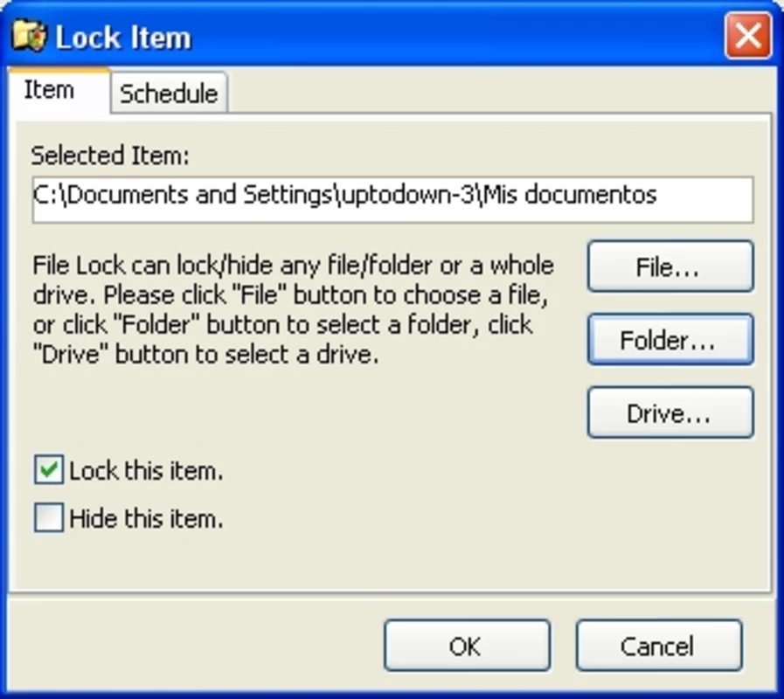
Task: Click the File Lock folder icon in title bar
Action: pos(29,36)
